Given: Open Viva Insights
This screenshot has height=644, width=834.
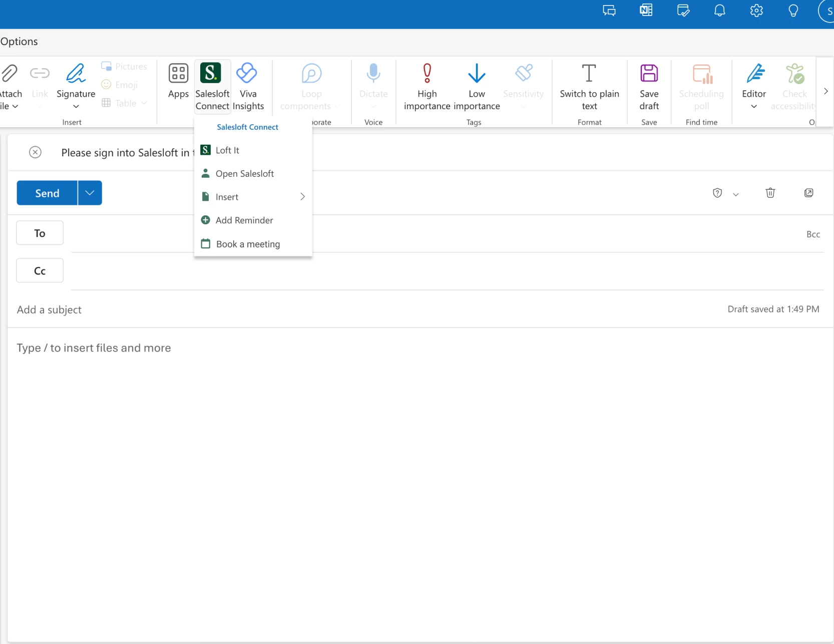Looking at the screenshot, I should (x=248, y=86).
